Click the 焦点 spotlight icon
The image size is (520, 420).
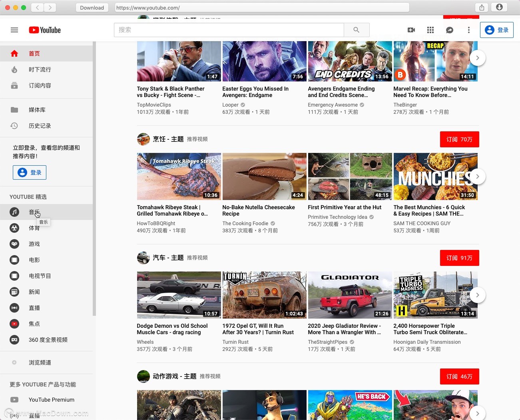(x=14, y=324)
